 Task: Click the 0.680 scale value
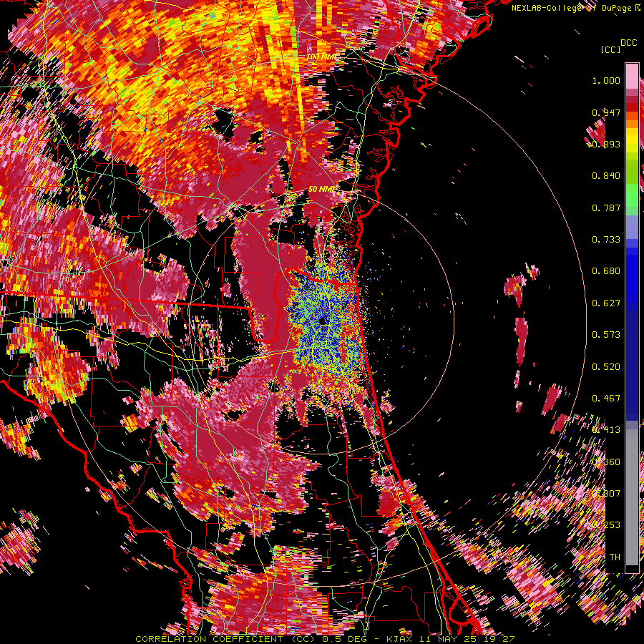(x=606, y=271)
